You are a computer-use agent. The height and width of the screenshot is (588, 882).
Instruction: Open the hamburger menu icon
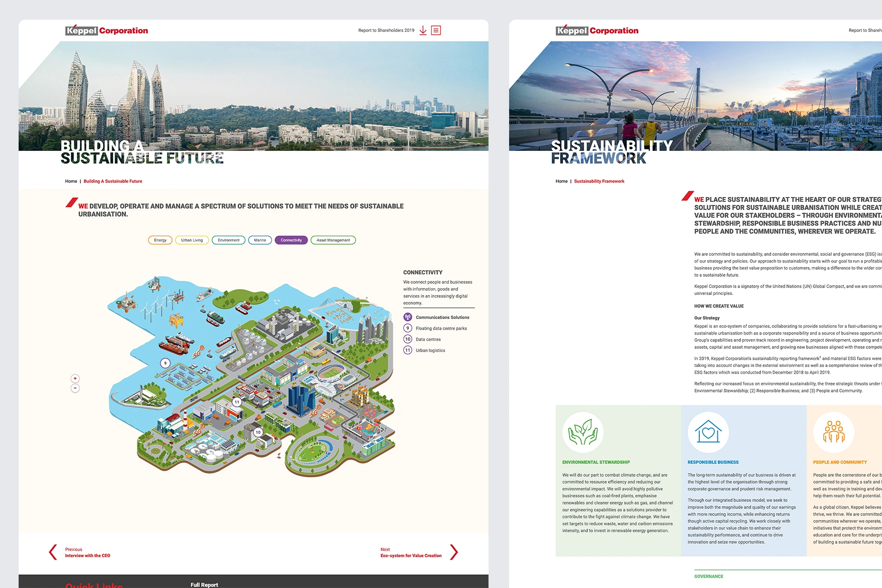click(436, 30)
